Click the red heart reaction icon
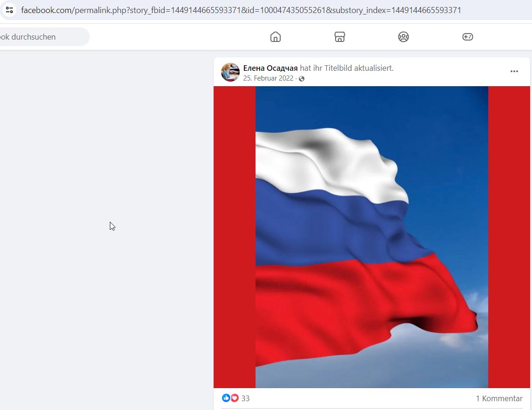Viewport: 532px width, 410px height. (235, 398)
